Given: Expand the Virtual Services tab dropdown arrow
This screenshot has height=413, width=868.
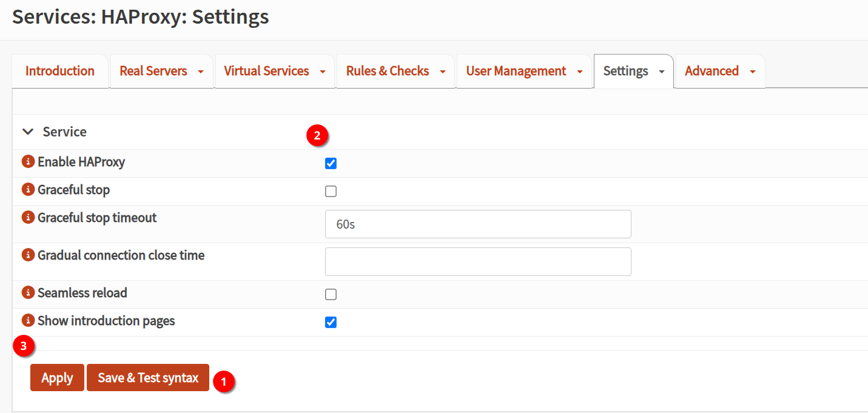Looking at the screenshot, I should pyautogui.click(x=322, y=72).
